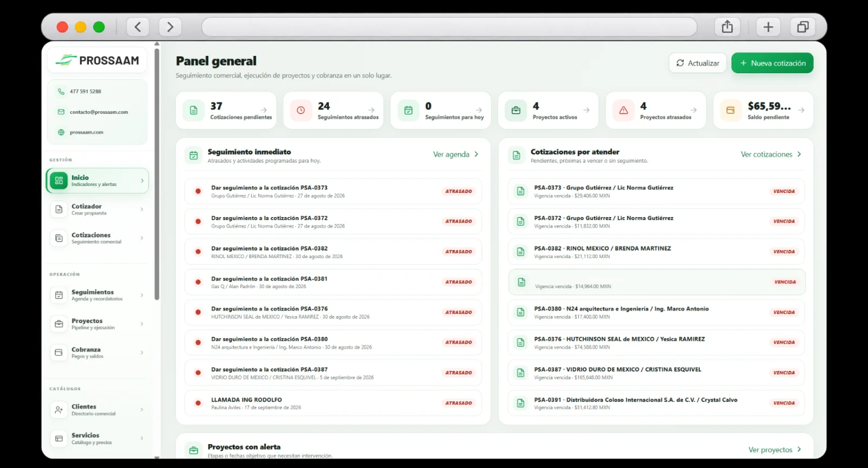The width and height of the screenshot is (868, 468).
Task: Click the Seguimientos para hoy calendar icon
Action: click(x=409, y=110)
